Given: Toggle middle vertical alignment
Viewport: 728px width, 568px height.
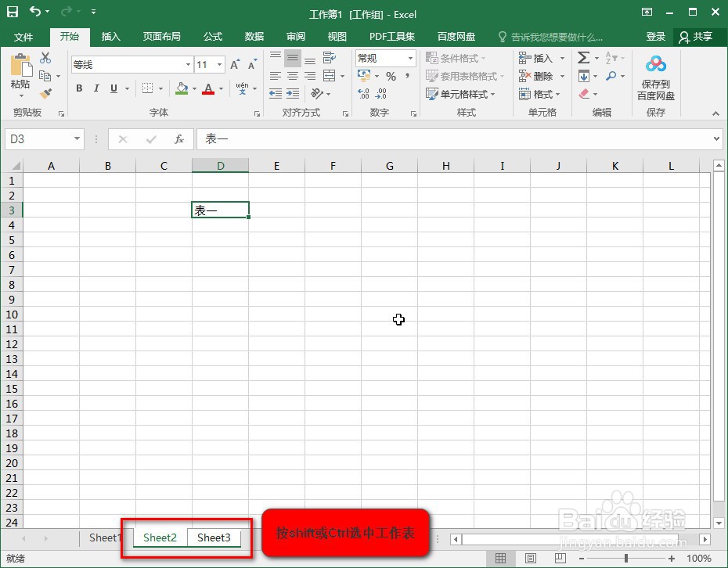Looking at the screenshot, I should pyautogui.click(x=293, y=58).
